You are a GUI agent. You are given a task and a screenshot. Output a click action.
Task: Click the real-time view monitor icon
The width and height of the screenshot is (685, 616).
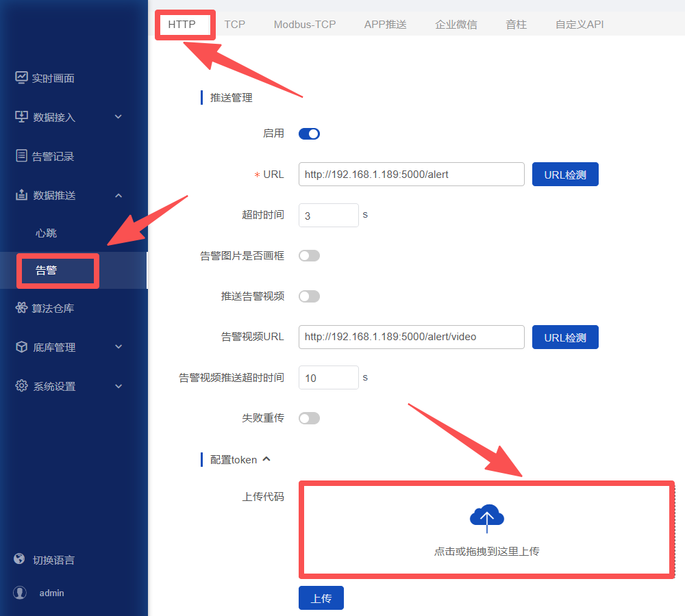coord(22,78)
